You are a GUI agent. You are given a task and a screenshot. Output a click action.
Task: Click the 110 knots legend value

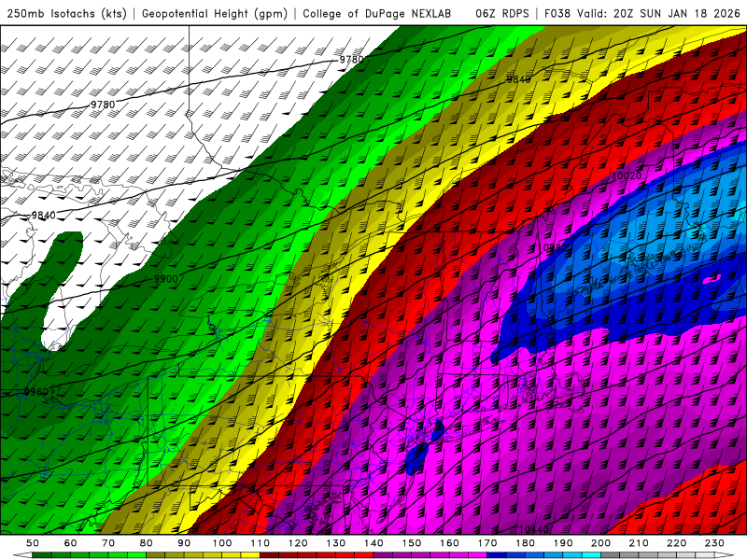tap(261, 543)
